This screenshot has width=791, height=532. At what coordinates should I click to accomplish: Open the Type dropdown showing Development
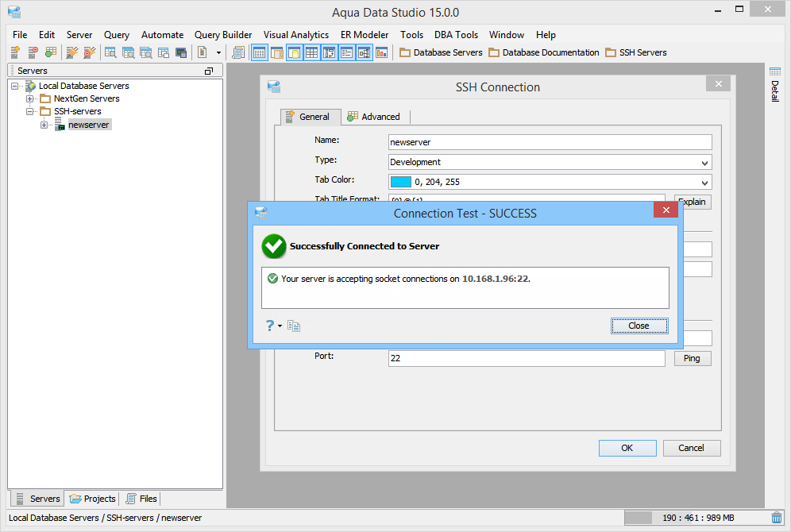click(550, 162)
